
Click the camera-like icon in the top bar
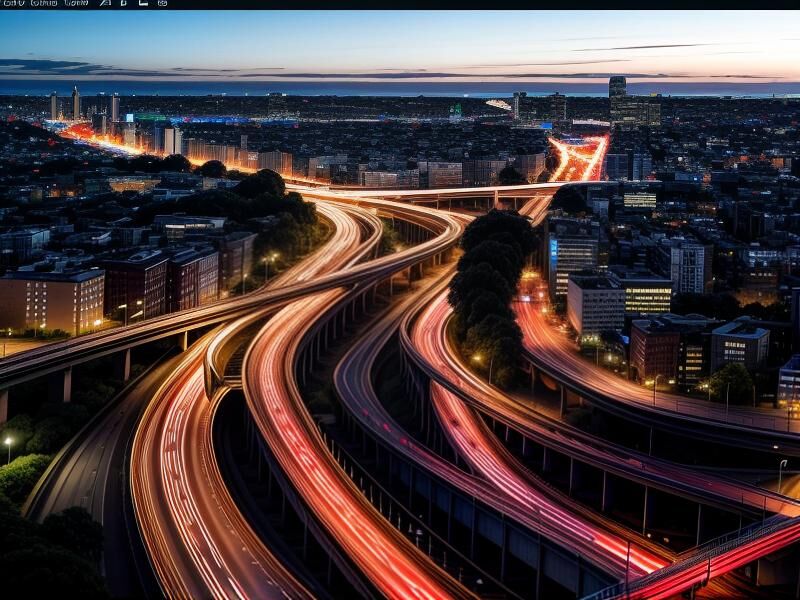[x=162, y=3]
